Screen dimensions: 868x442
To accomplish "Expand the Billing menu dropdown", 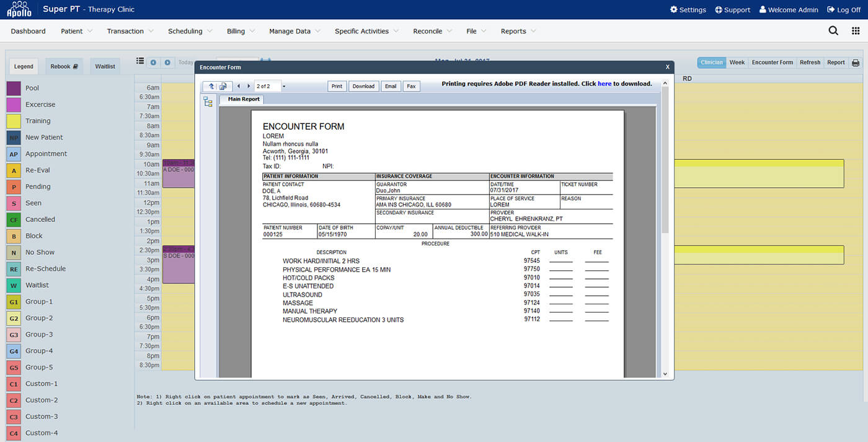I will tap(241, 31).
